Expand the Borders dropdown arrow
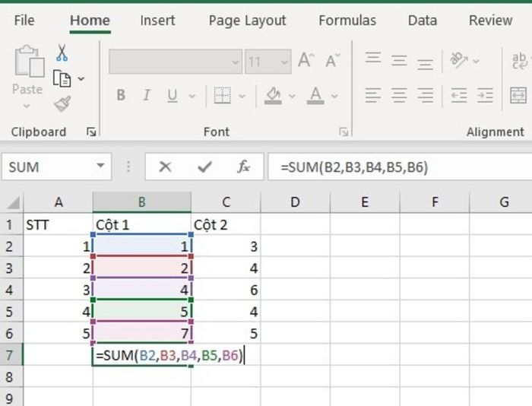The image size is (532, 406). pos(242,97)
